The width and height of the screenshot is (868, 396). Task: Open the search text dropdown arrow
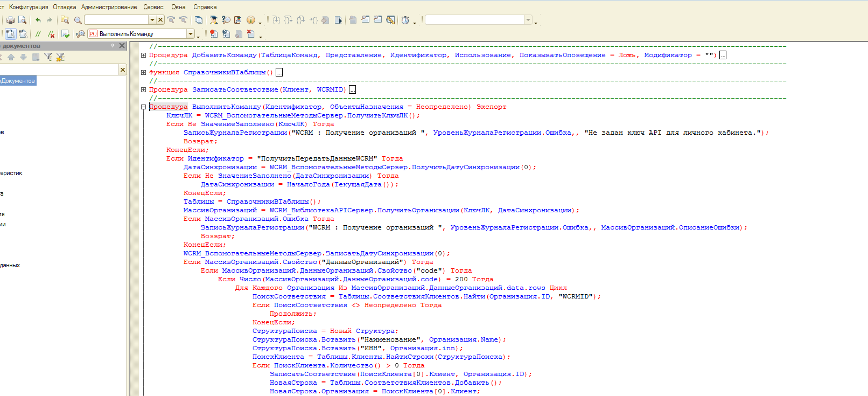click(152, 20)
